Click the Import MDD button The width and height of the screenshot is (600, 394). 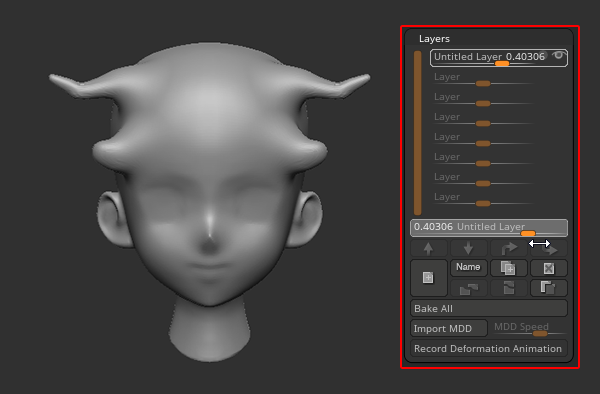pos(449,328)
